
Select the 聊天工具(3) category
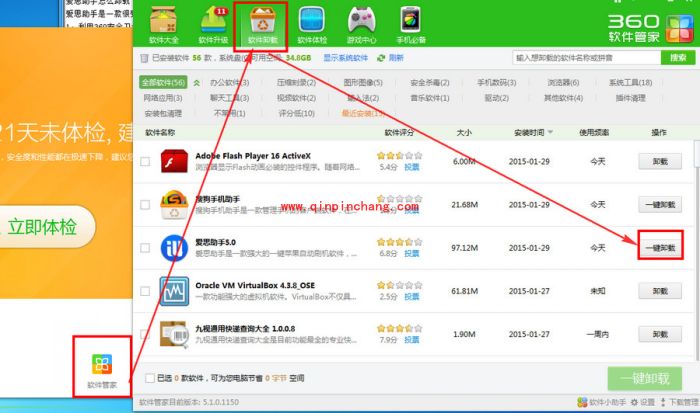[229, 98]
